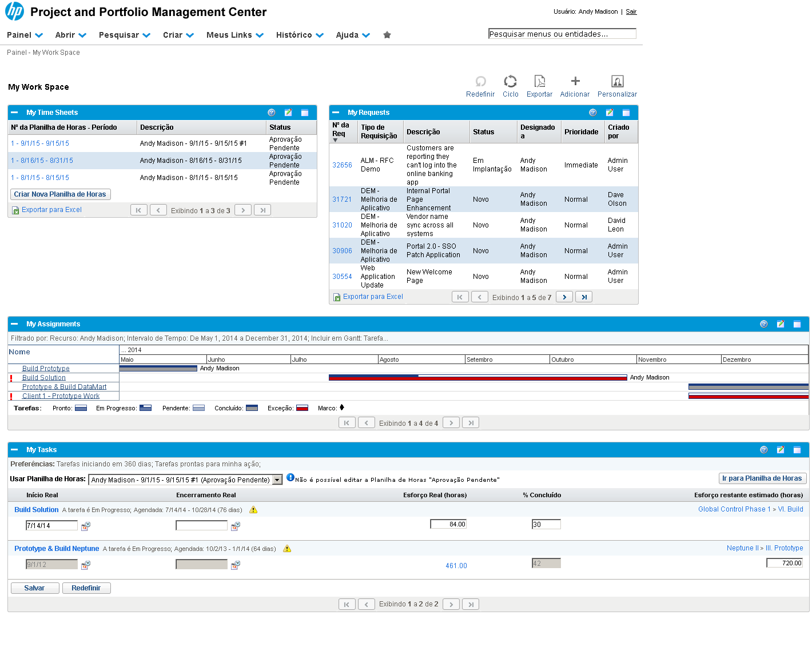
Task: Maximize the My Assignments portlet
Action: coord(797,324)
